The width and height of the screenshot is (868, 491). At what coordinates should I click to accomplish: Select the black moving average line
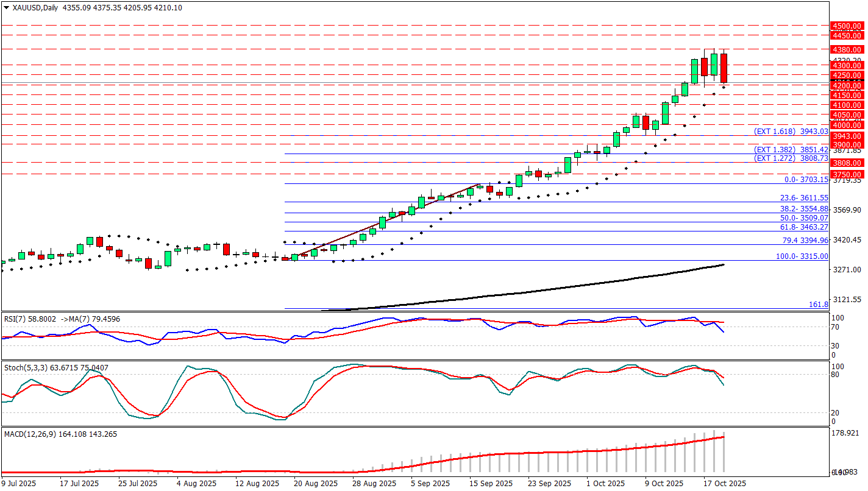tap(549, 289)
